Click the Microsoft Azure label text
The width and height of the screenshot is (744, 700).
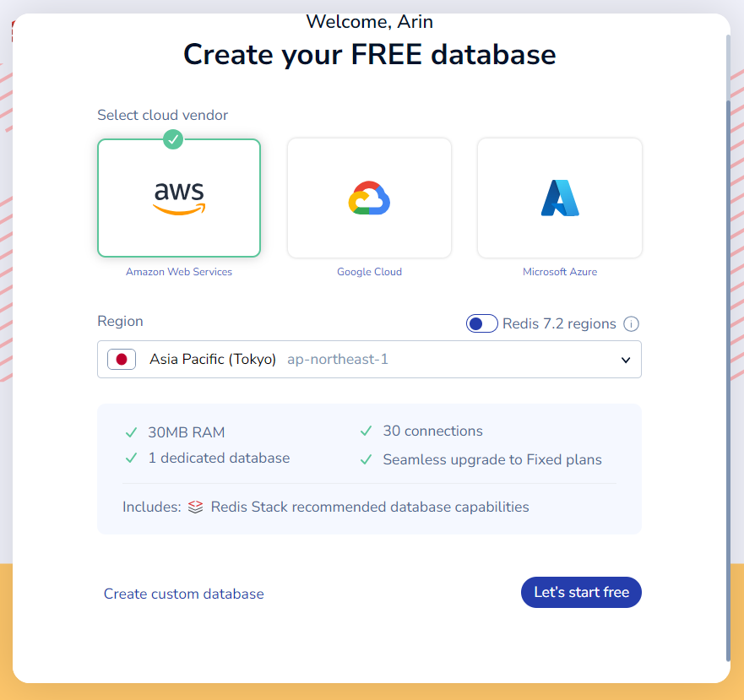[x=560, y=272]
